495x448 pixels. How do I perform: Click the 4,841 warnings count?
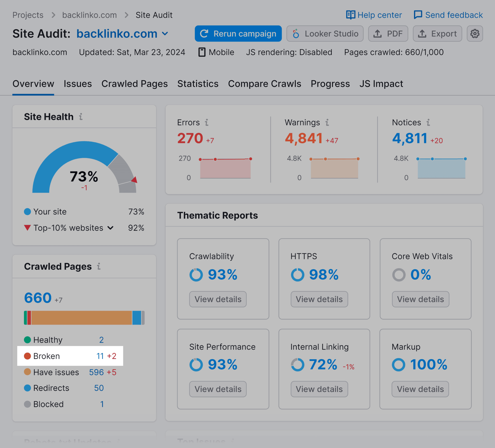[x=304, y=138]
